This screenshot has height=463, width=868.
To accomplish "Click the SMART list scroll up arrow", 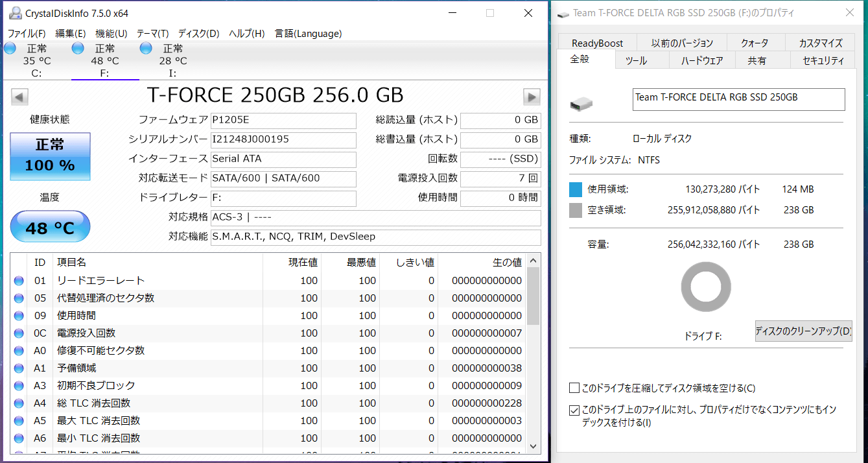I will coord(534,261).
